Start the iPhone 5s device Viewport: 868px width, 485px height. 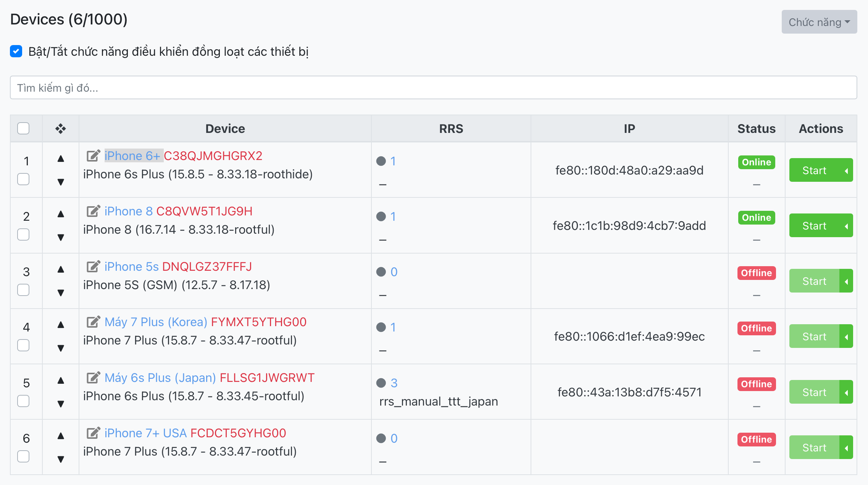[x=814, y=281]
